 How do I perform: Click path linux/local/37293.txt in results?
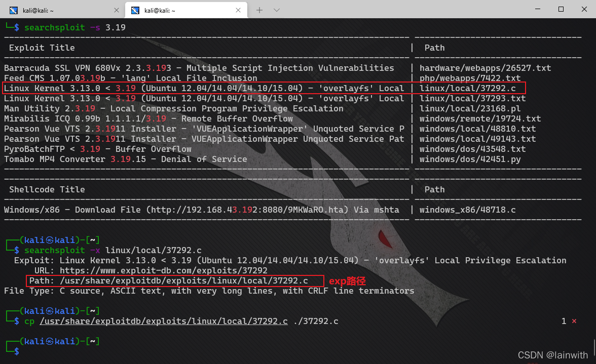point(472,98)
